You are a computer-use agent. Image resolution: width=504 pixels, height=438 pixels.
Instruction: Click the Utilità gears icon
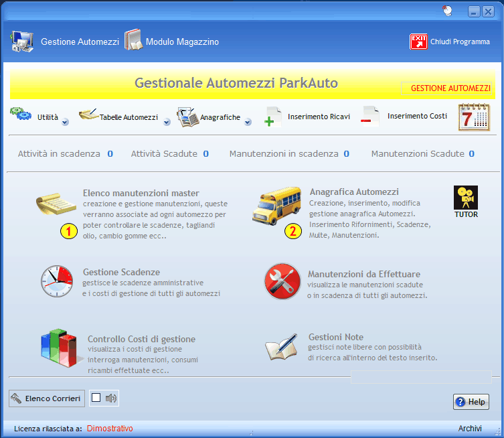(x=21, y=114)
